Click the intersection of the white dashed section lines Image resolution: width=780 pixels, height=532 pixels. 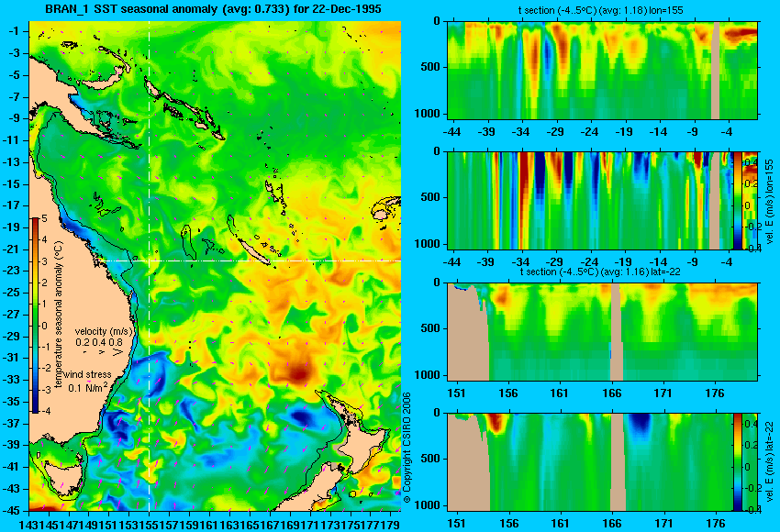(x=150, y=260)
